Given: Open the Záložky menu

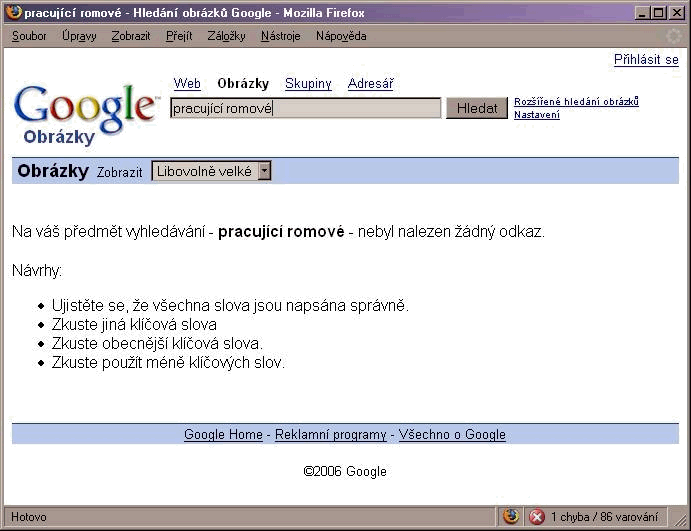Looking at the screenshot, I should [226, 36].
